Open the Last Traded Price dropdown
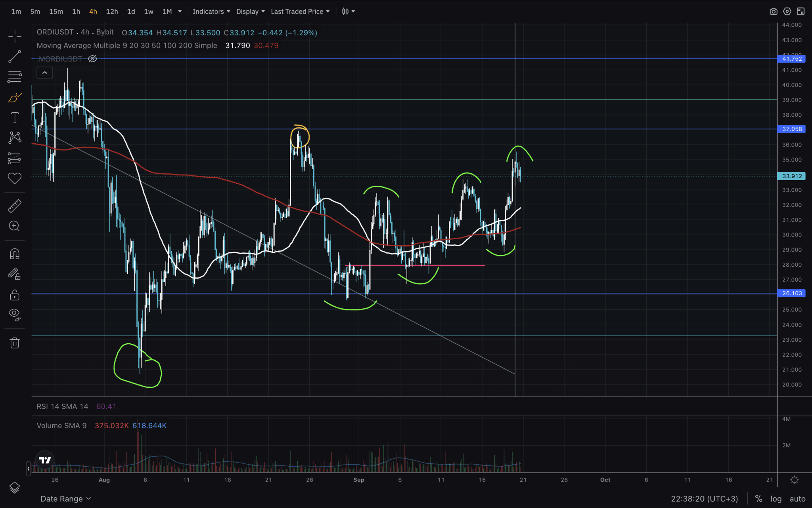Viewport: 812px width, 508px height. (x=300, y=12)
